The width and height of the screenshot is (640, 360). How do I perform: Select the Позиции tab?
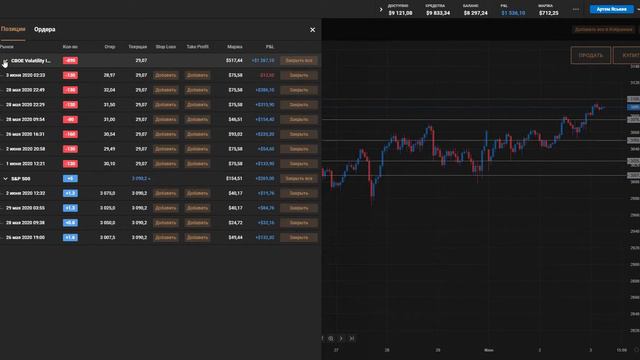[13, 29]
